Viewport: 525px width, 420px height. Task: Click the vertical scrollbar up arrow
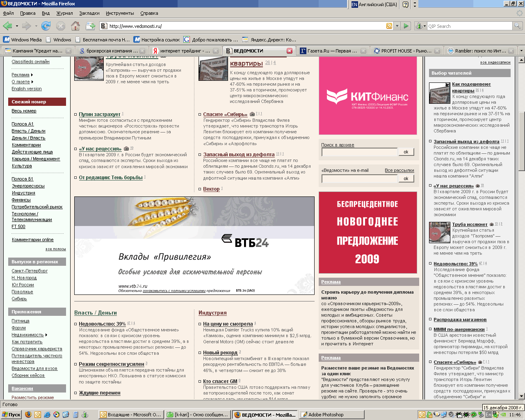click(x=521, y=60)
